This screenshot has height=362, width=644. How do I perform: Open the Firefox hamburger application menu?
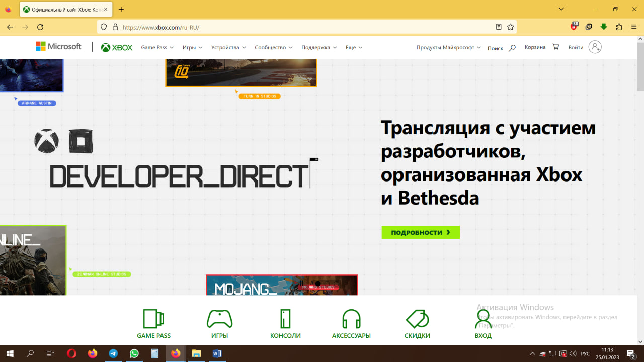[x=633, y=27]
